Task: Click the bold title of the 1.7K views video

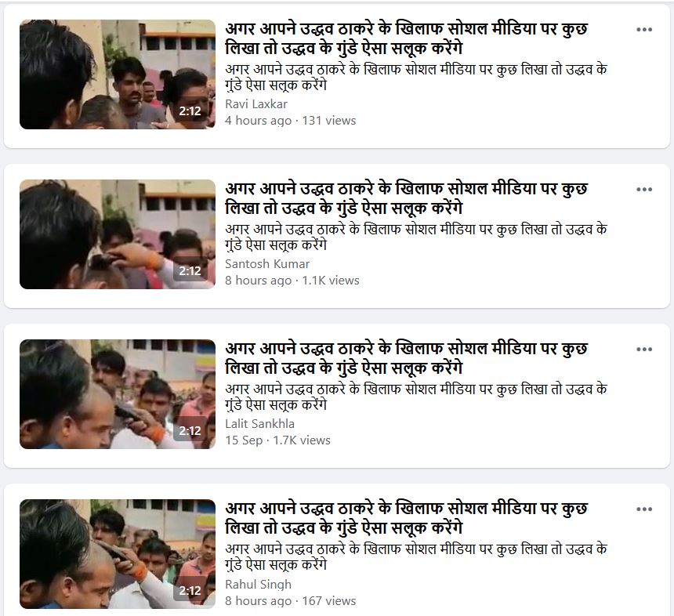Action: point(406,358)
